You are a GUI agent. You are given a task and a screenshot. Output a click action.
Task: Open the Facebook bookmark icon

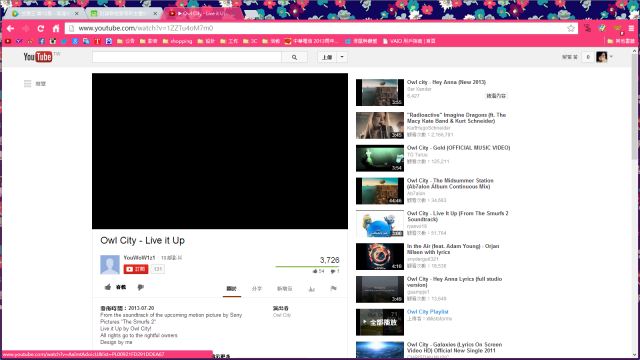click(42, 41)
